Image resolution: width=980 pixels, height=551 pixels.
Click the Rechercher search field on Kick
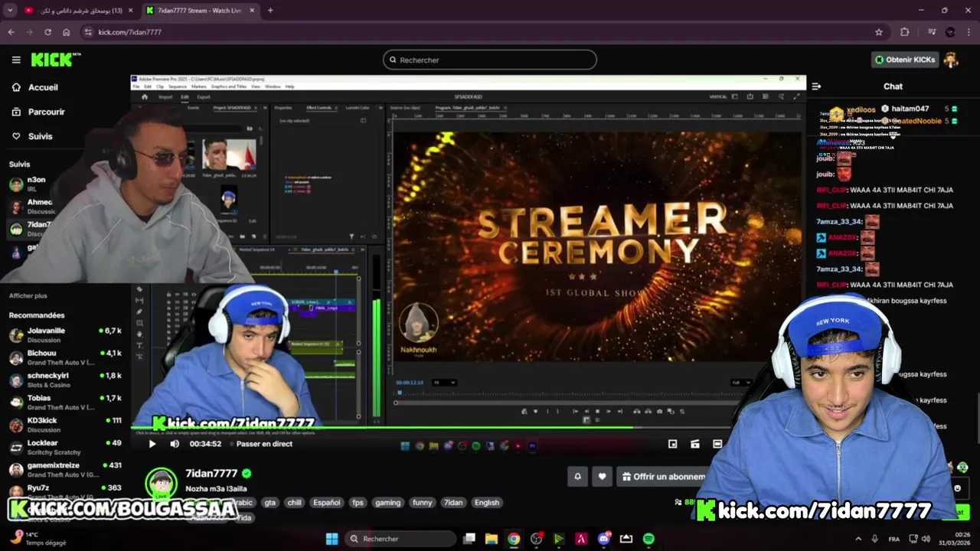click(490, 60)
